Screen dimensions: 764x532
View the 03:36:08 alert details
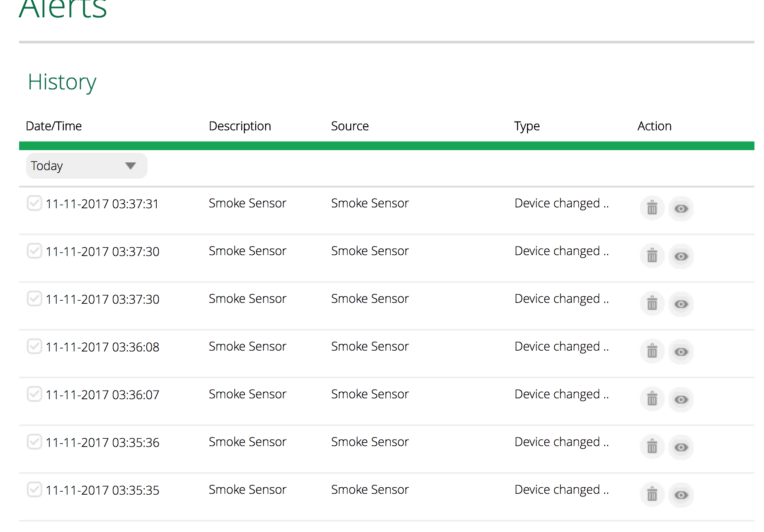[x=681, y=352]
